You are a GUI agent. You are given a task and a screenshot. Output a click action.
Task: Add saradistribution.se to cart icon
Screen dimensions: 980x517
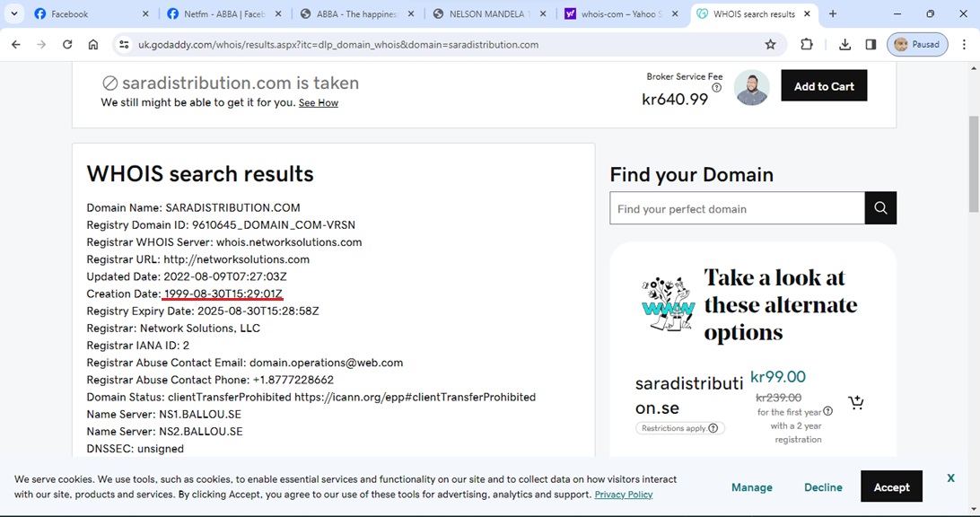coord(856,403)
